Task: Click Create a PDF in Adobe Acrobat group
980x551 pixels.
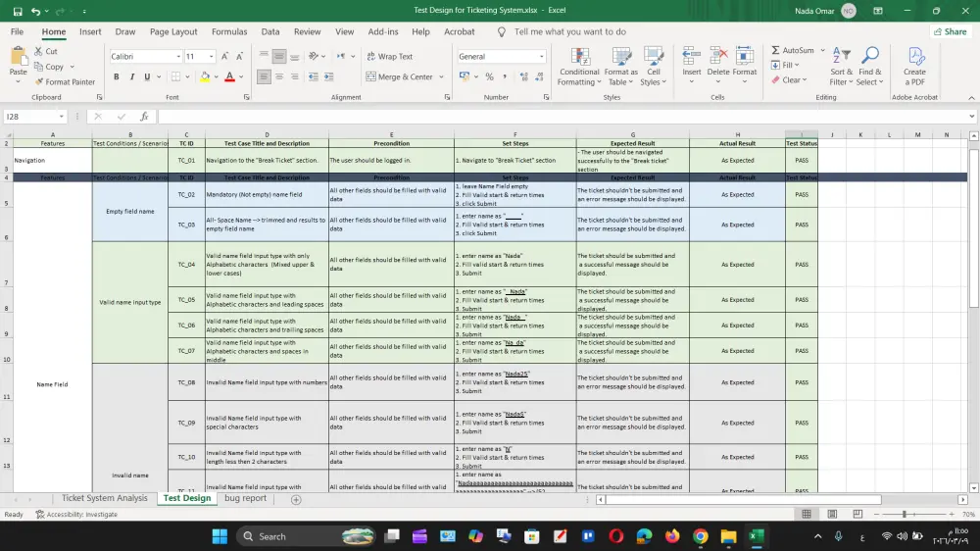Action: tap(914, 67)
